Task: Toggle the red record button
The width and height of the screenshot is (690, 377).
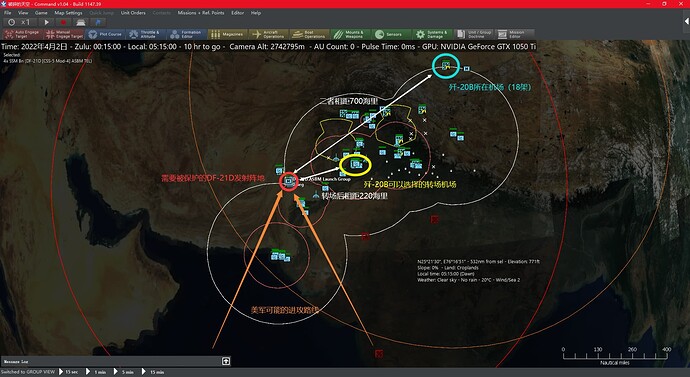Action: tap(63, 22)
